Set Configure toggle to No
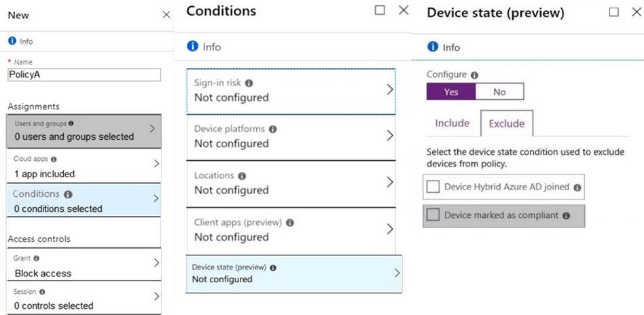Image resolution: width=644 pixels, height=315 pixels. click(499, 92)
